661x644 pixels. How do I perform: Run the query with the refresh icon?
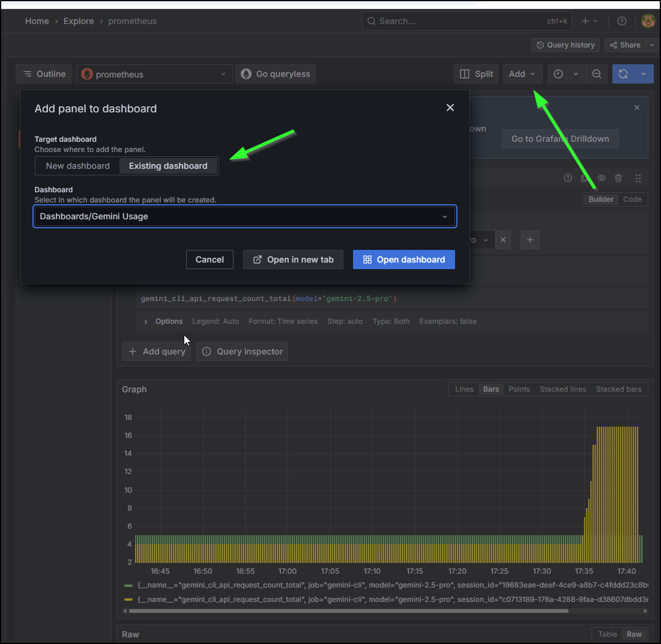click(x=623, y=74)
